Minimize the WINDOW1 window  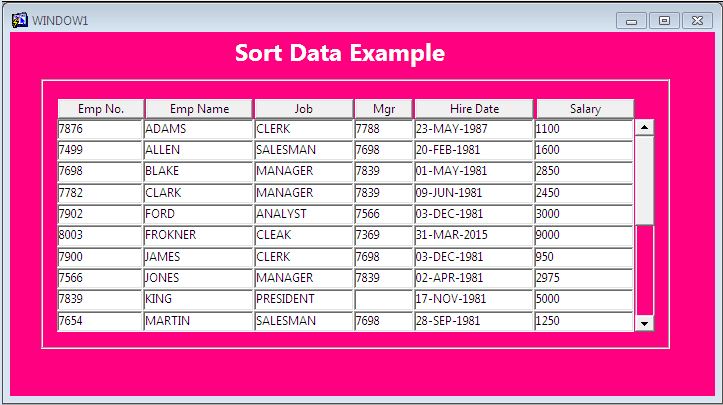tap(631, 21)
